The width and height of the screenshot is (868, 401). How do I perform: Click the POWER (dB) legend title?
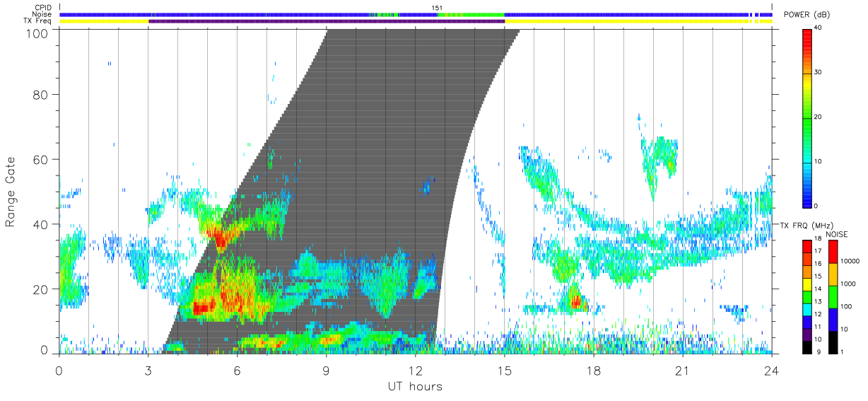click(807, 16)
